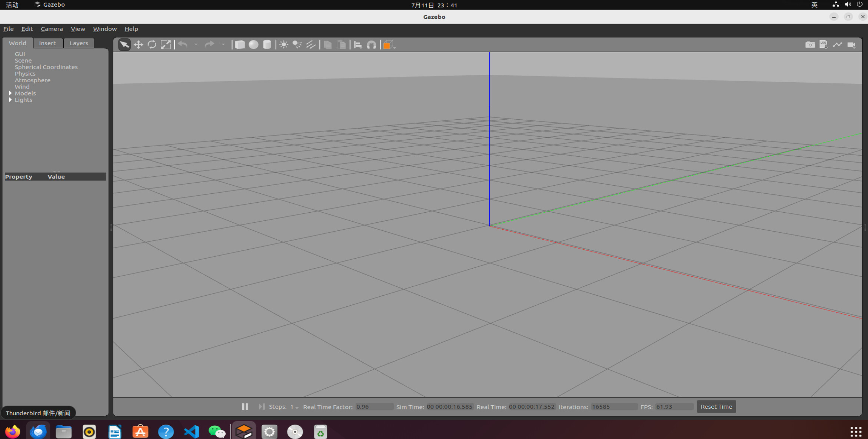Image resolution: width=868 pixels, height=439 pixels.
Task: Expand the Lights tree node
Action: tap(10, 100)
